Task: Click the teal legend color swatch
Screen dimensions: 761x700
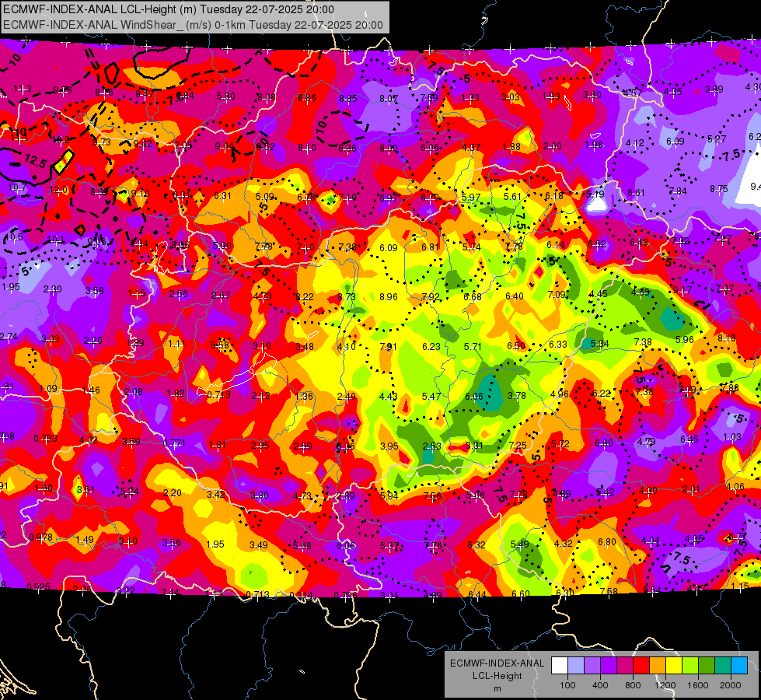Action: coord(723,666)
